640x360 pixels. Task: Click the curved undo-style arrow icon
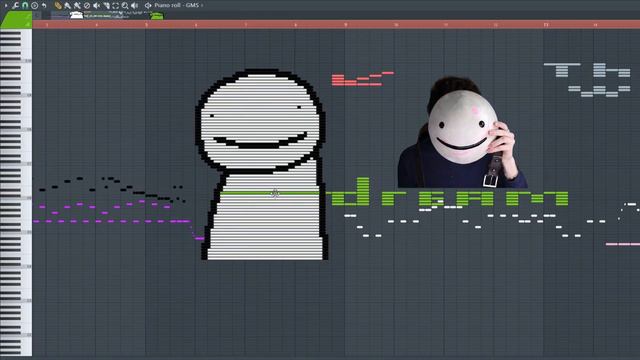44,5
